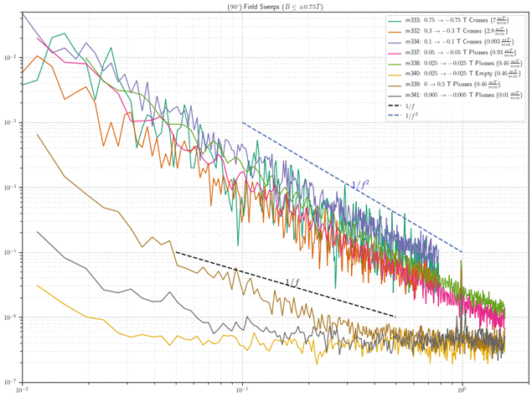The width and height of the screenshot is (532, 397).
Task: Click the 10⁻¹ x-axis tick label
Action: (x=242, y=390)
